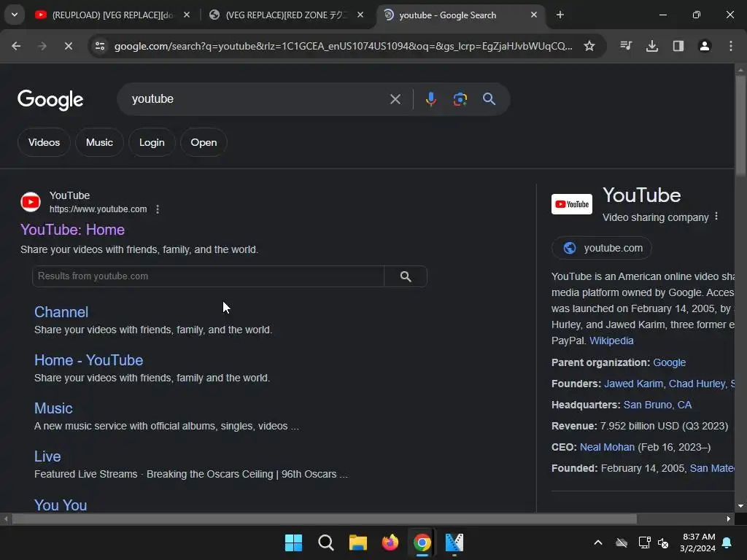
Task: Open Chrome three-dot menu
Action: tap(731, 46)
